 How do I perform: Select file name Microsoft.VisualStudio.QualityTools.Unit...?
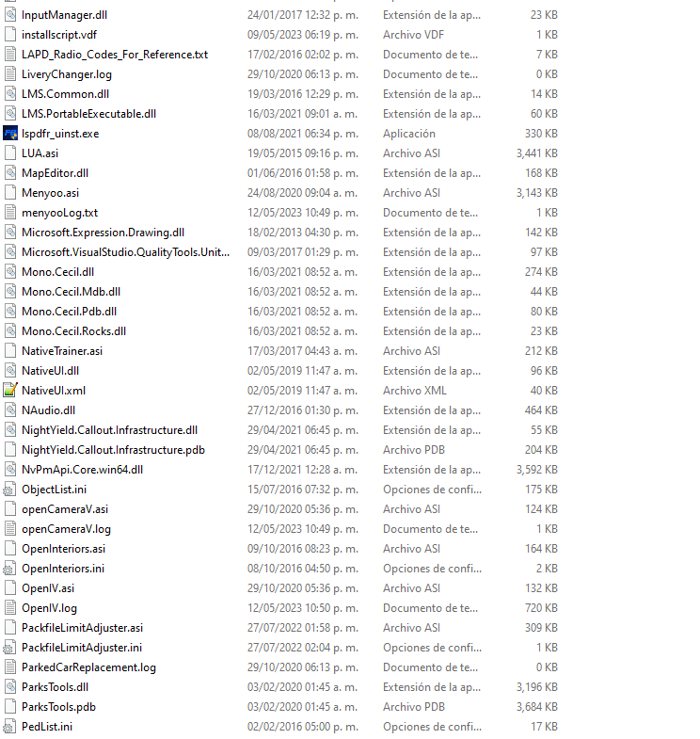(x=126, y=252)
